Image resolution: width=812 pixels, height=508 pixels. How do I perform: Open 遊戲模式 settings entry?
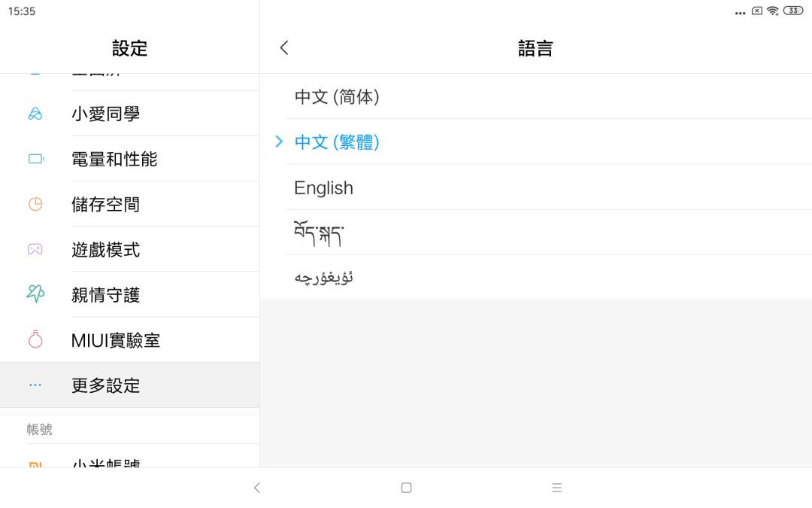(105, 249)
